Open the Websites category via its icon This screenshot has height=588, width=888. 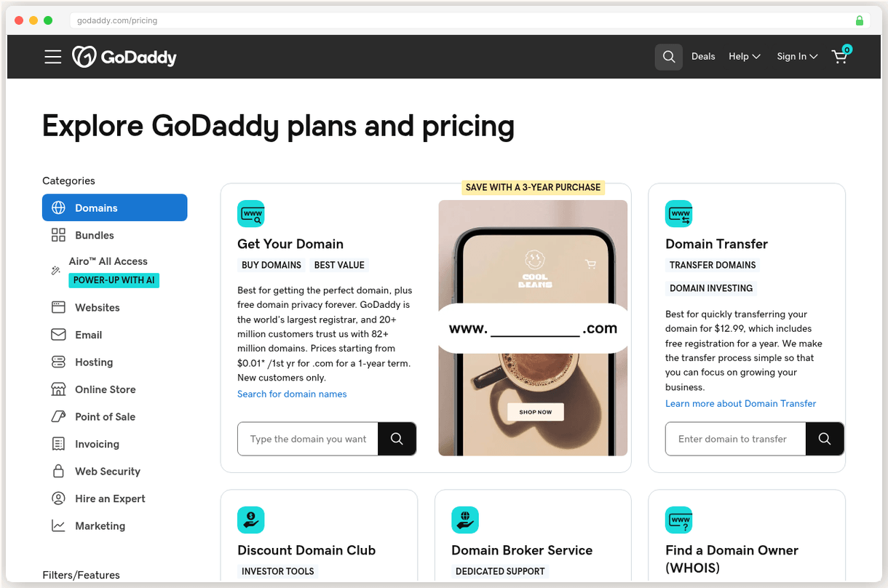pos(58,307)
